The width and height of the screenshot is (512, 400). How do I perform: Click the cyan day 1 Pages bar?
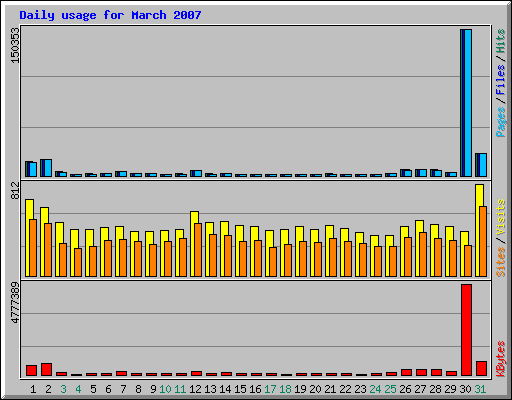[33, 169]
